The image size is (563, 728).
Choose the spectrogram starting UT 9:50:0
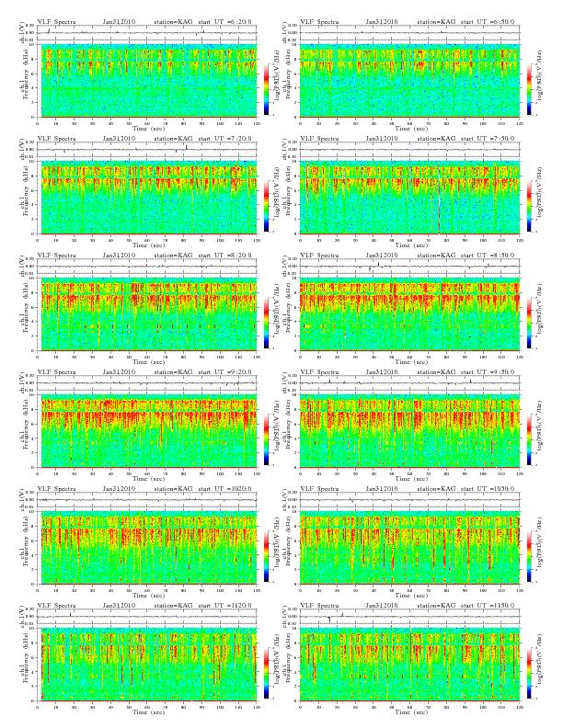coord(409,431)
